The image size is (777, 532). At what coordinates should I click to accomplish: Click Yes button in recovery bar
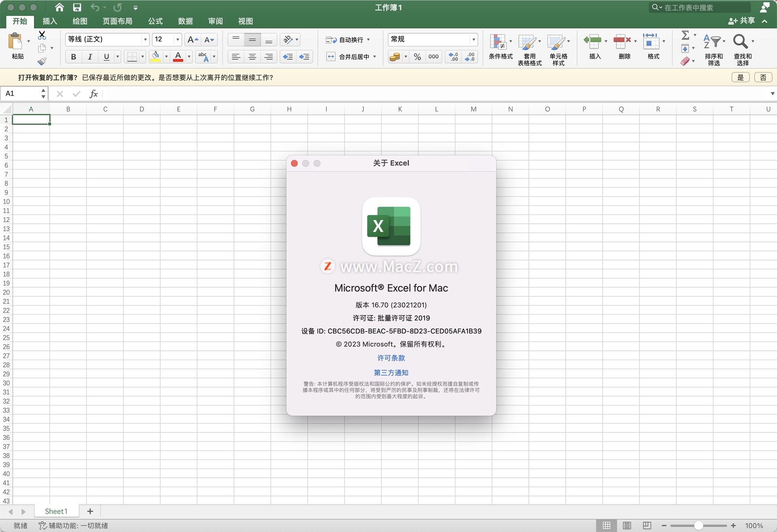pos(741,77)
